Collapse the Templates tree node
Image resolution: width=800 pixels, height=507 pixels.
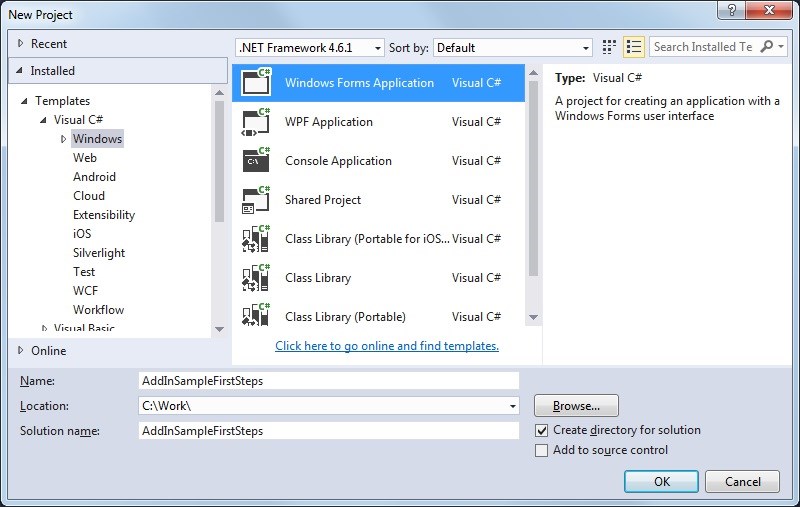24,101
